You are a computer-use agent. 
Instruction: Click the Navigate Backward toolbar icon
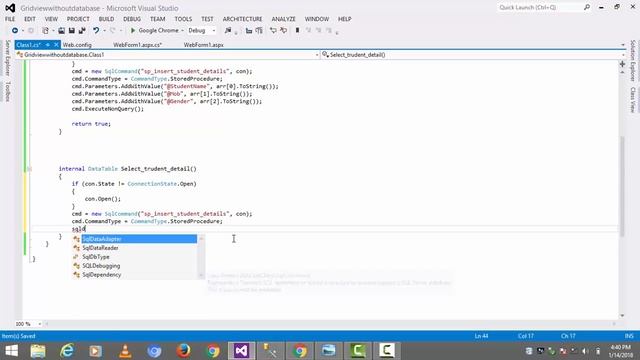tap(15, 31)
